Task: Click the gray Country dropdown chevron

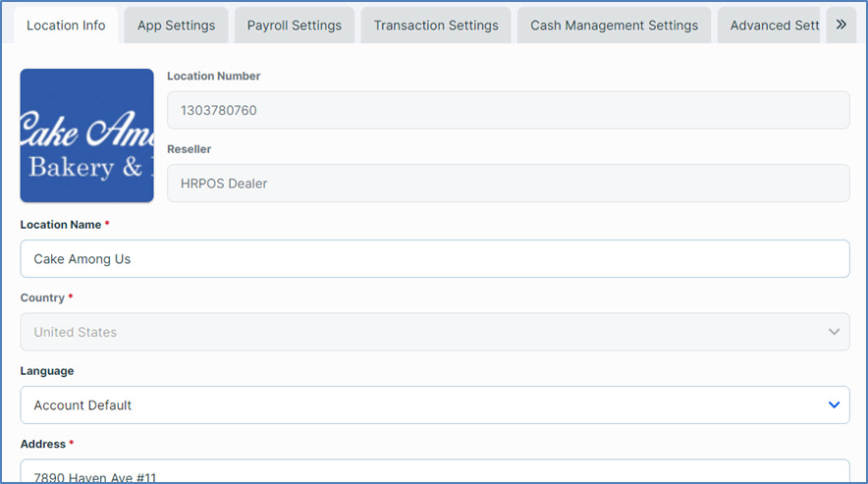Action: point(834,332)
